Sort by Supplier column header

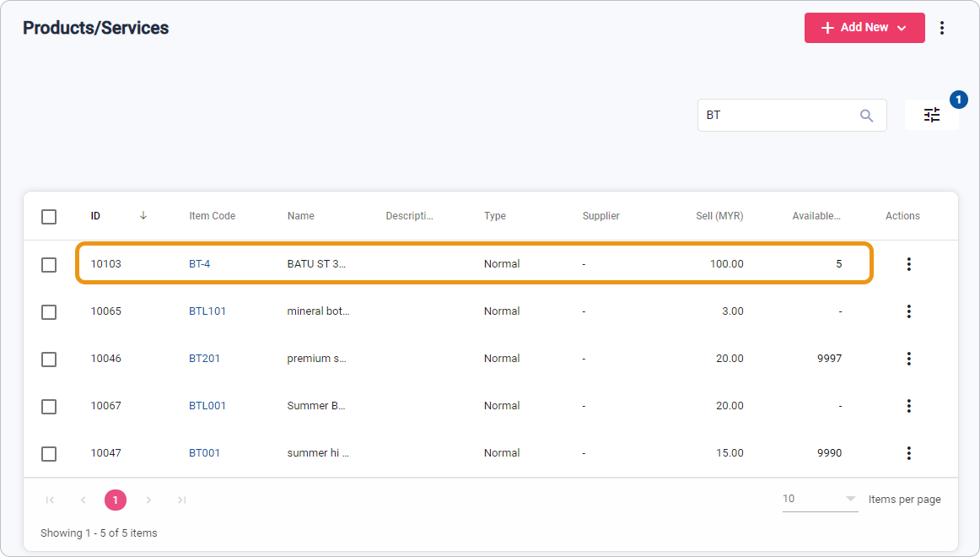(601, 216)
